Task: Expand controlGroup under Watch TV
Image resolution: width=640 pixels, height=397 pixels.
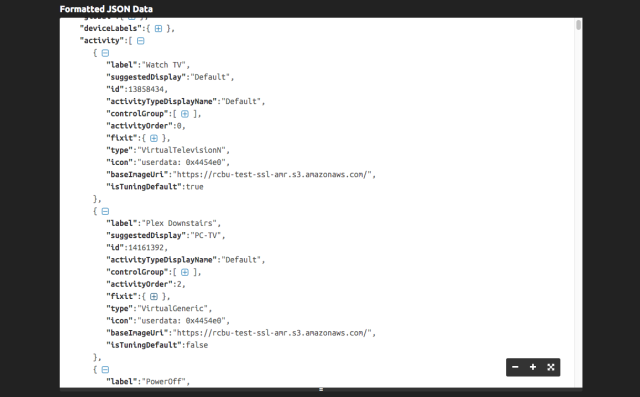Action: pos(185,114)
